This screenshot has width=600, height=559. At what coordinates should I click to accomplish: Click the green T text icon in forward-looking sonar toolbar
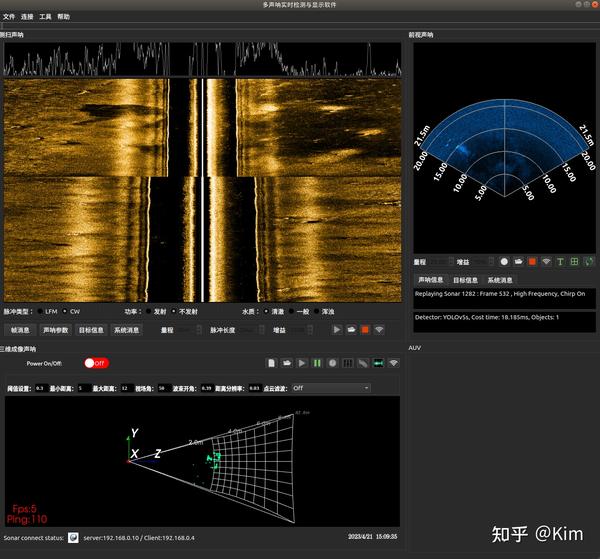pos(560,262)
